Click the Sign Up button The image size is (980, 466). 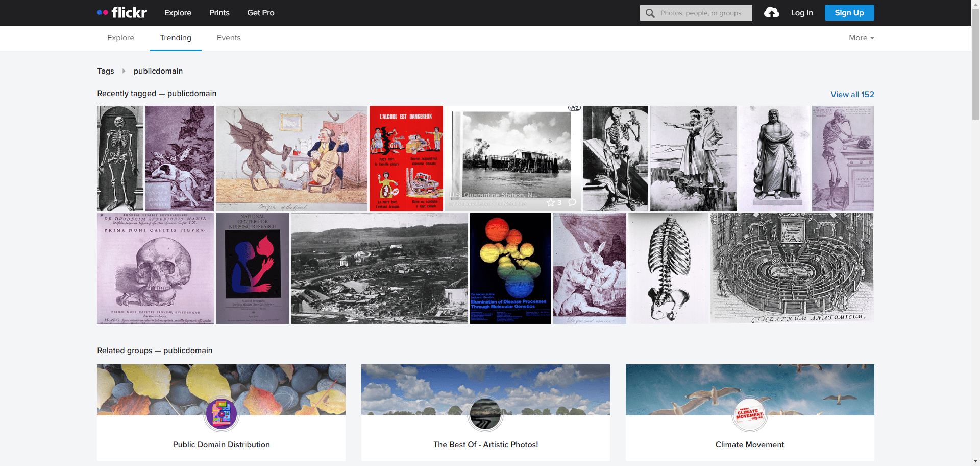849,13
